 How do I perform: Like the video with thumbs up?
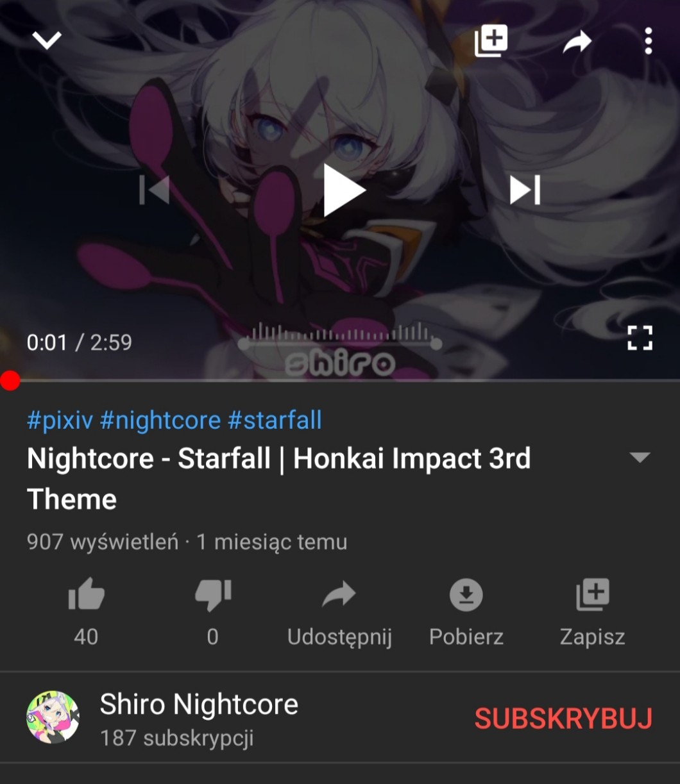click(x=86, y=595)
